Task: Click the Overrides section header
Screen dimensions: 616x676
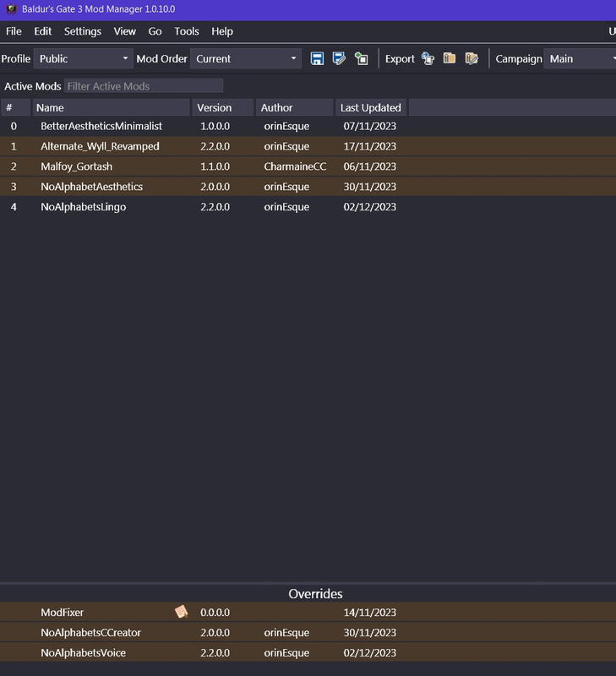Action: click(x=315, y=594)
